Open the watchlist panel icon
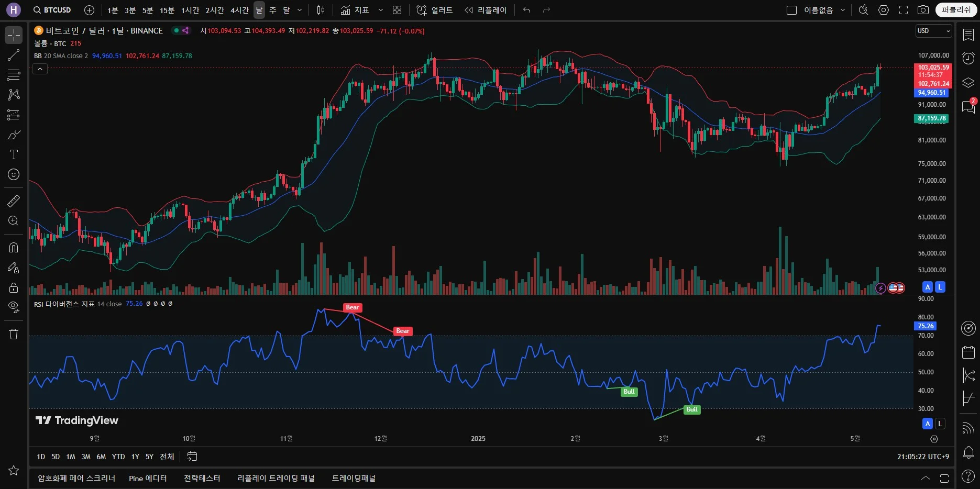Viewport: 980px width, 489px height. pyautogui.click(x=968, y=35)
